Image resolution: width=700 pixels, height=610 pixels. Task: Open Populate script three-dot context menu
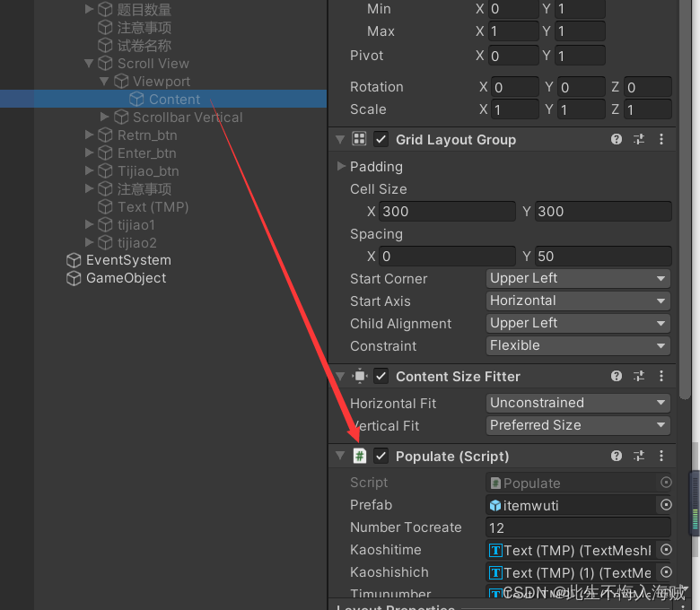pyautogui.click(x=661, y=456)
